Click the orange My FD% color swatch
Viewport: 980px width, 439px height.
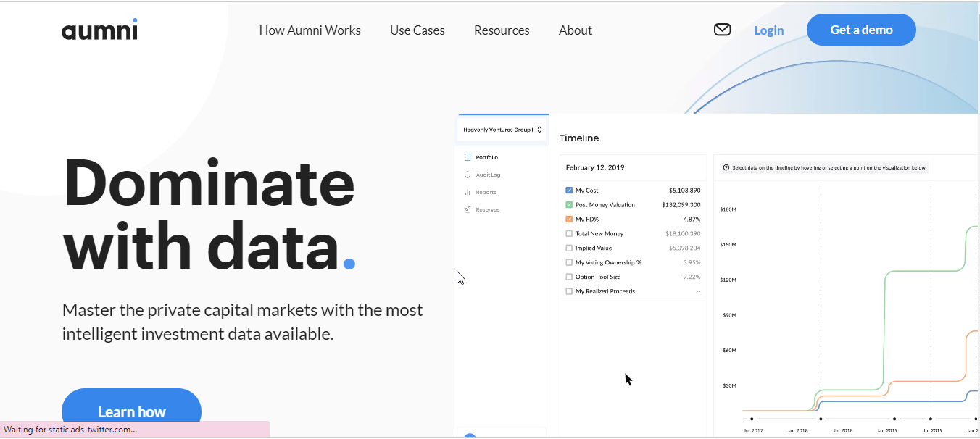(x=569, y=219)
